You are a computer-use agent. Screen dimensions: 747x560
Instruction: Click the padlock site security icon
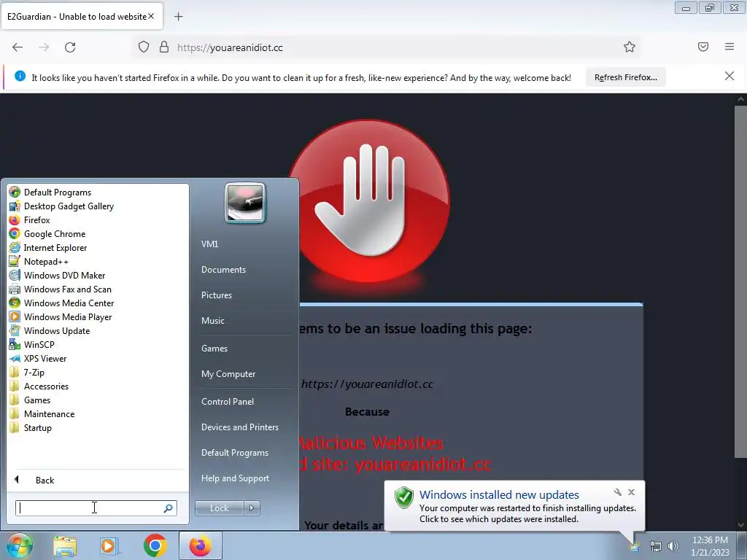[x=164, y=47]
